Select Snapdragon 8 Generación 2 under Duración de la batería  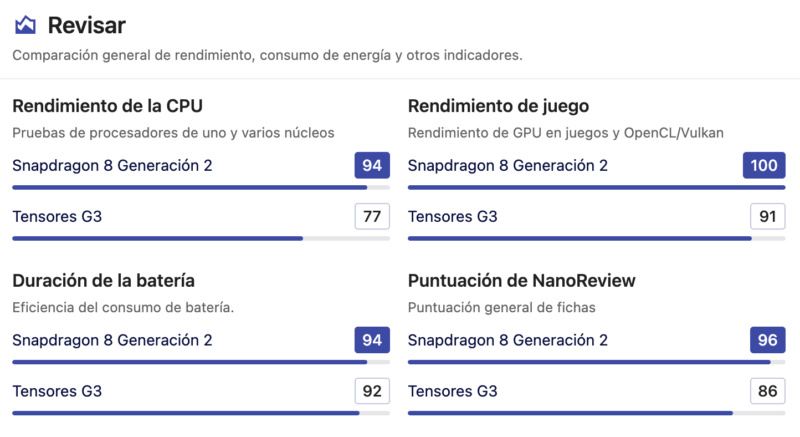tap(112, 340)
